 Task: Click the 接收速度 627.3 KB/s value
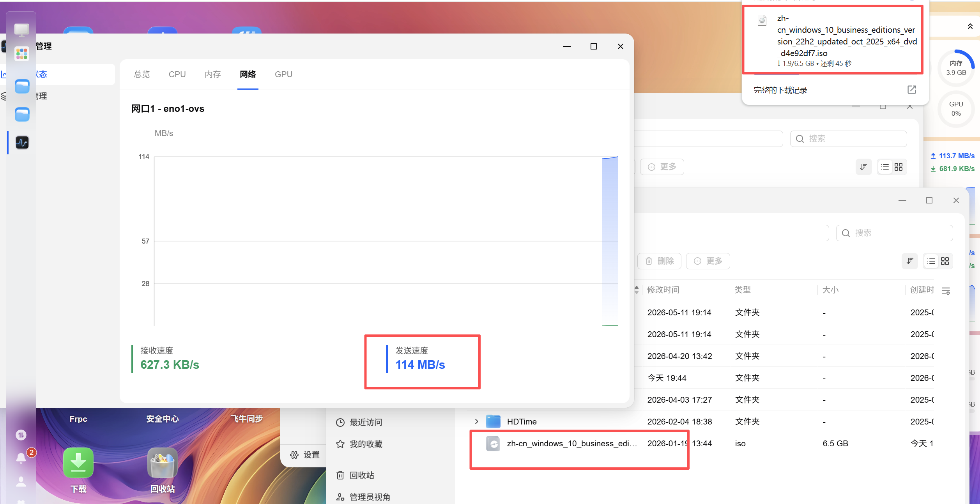pyautogui.click(x=170, y=365)
